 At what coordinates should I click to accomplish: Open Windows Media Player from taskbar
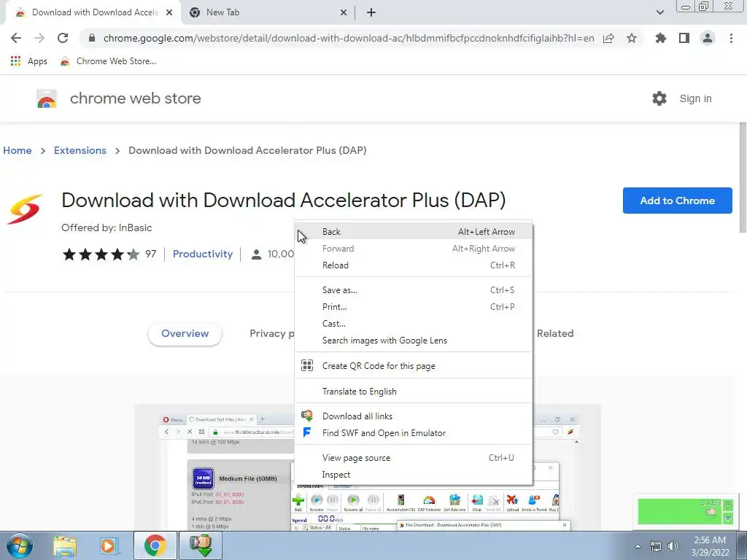[x=109, y=545]
